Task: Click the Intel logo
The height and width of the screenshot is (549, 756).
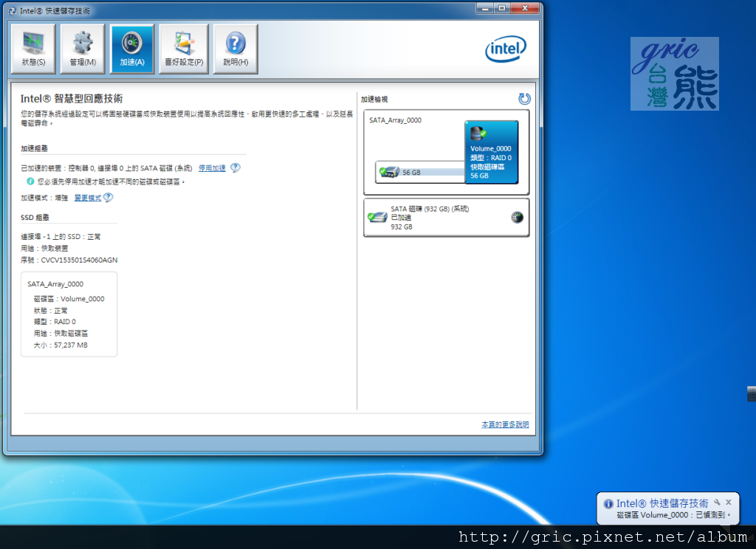Action: (505, 49)
